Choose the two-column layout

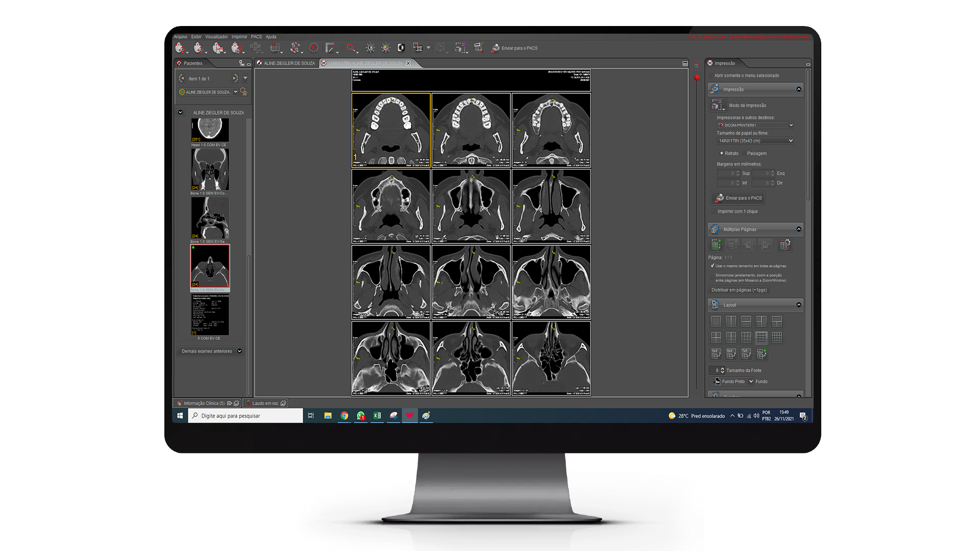point(731,321)
